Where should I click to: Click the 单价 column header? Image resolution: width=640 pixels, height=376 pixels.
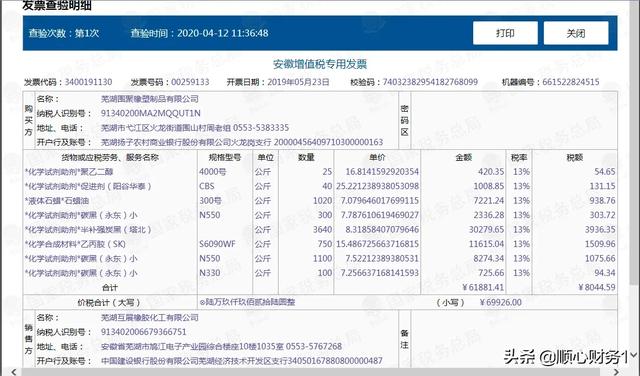click(x=377, y=157)
